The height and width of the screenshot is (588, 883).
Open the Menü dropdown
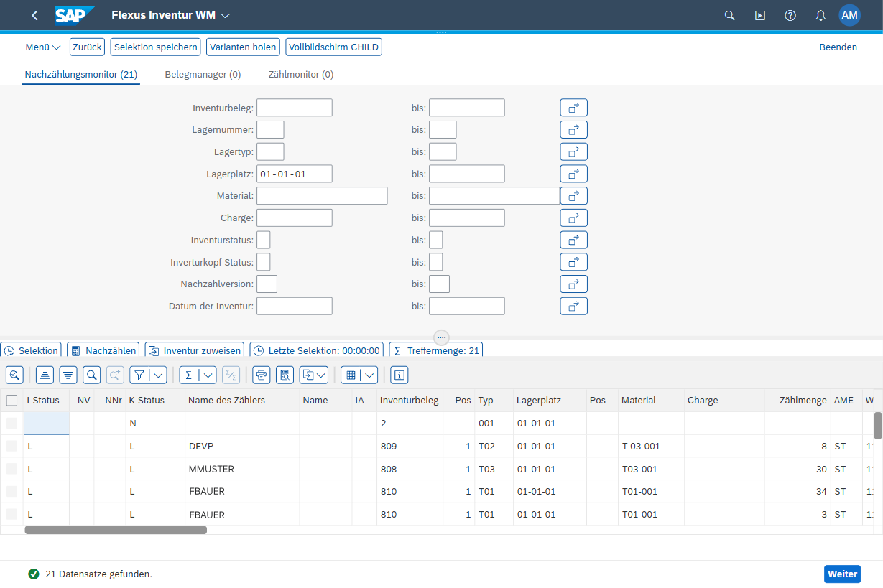[43, 47]
